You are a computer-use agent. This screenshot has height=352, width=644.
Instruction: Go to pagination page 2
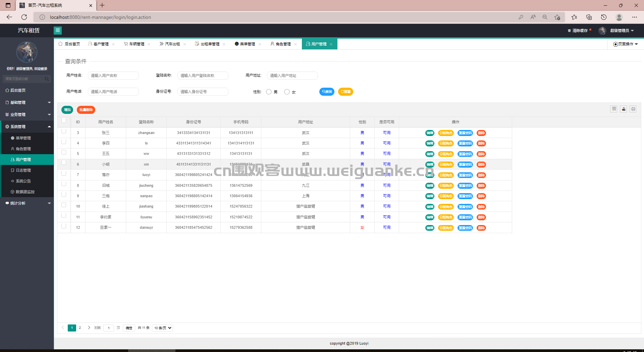[80, 328]
